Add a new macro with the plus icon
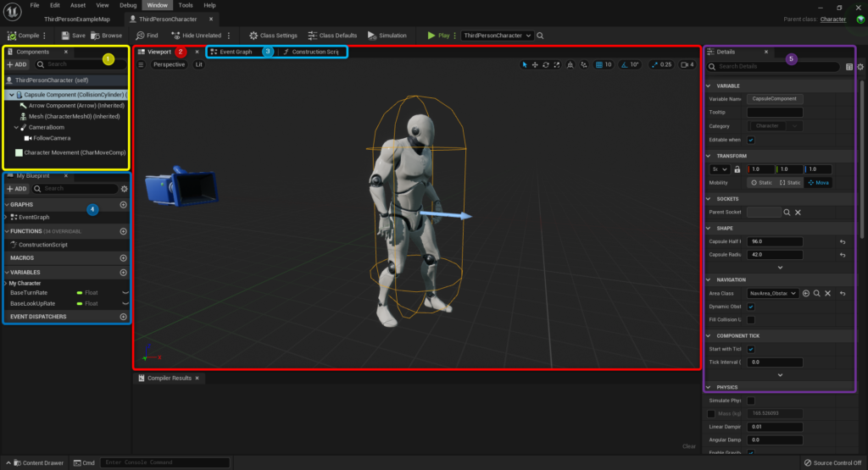Screen dimensions: 868x470 [x=124, y=257]
